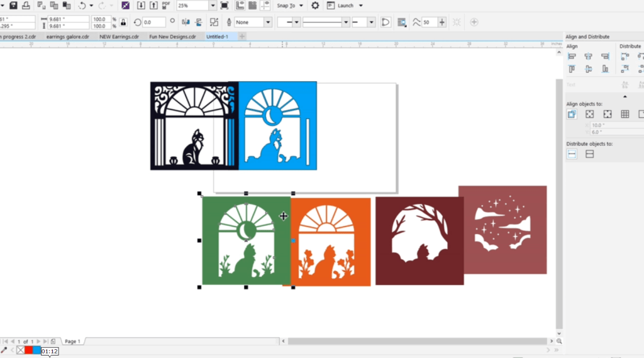
Task: Click the Publish to PDF icon
Action: tap(166, 5)
